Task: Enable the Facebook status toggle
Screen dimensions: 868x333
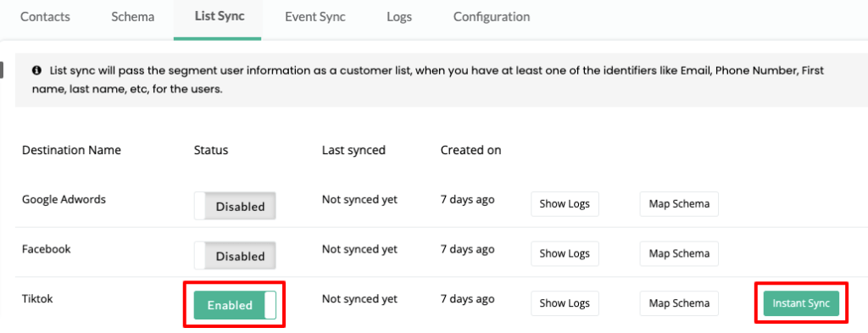Action: (235, 256)
